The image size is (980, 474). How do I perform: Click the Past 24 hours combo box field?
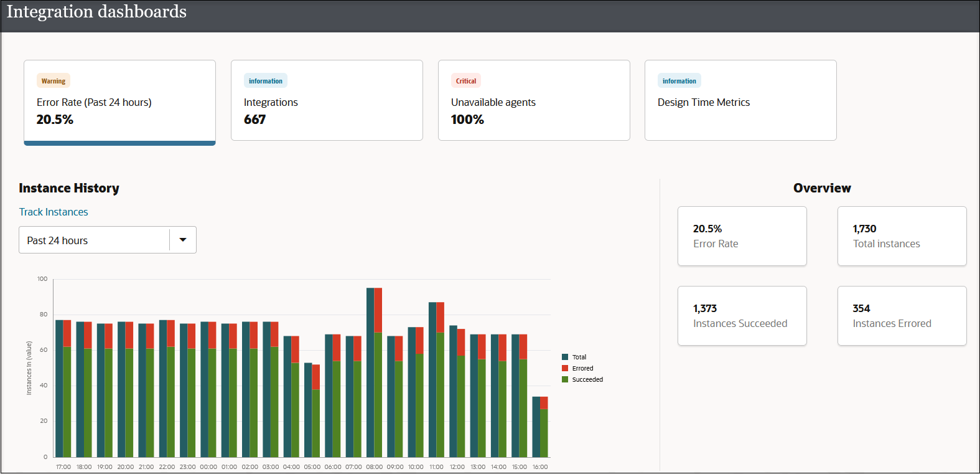108,240
